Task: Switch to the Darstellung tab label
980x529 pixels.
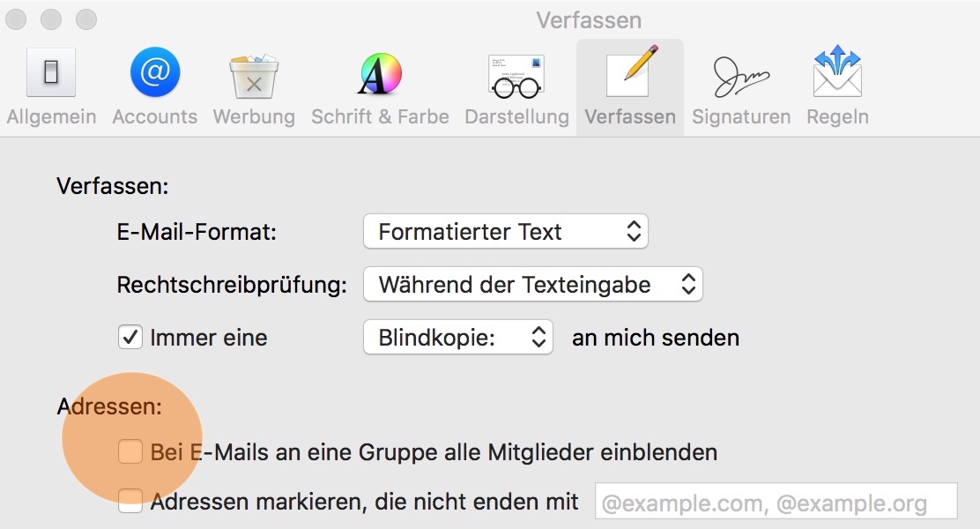Action: pyautogui.click(x=516, y=117)
